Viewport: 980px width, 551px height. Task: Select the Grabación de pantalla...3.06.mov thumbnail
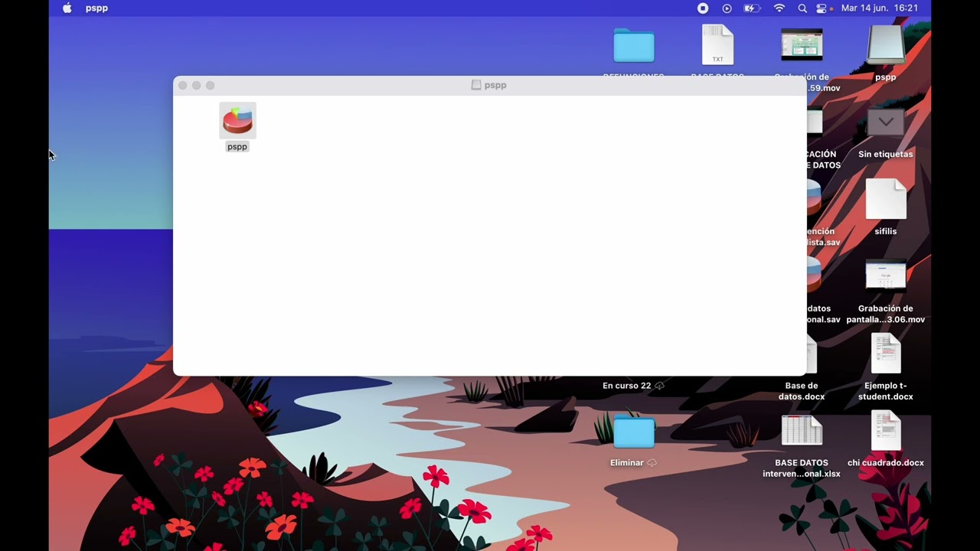tap(886, 275)
